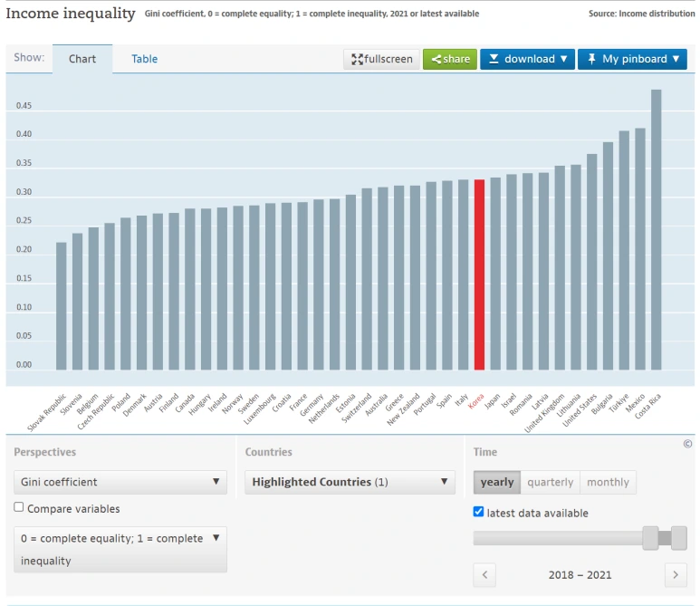Uncheck latest data available checkbox
Screen dimensions: 700x606
[x=478, y=512]
